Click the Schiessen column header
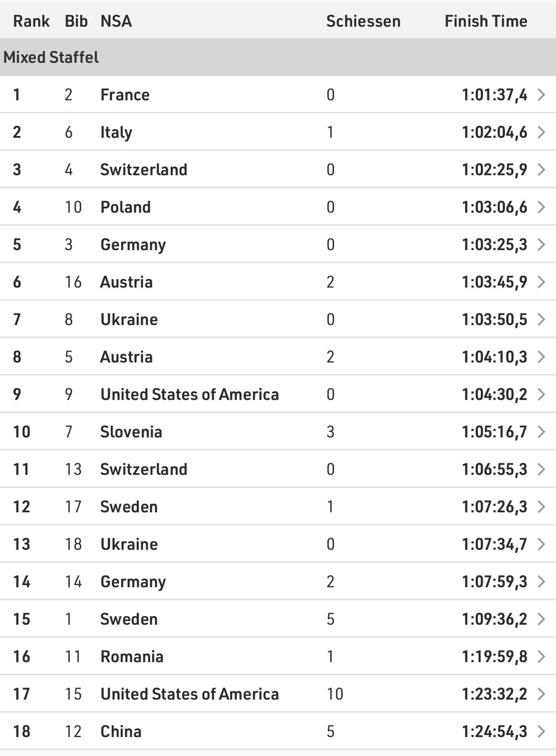This screenshot has height=756, width=556. pos(363,21)
